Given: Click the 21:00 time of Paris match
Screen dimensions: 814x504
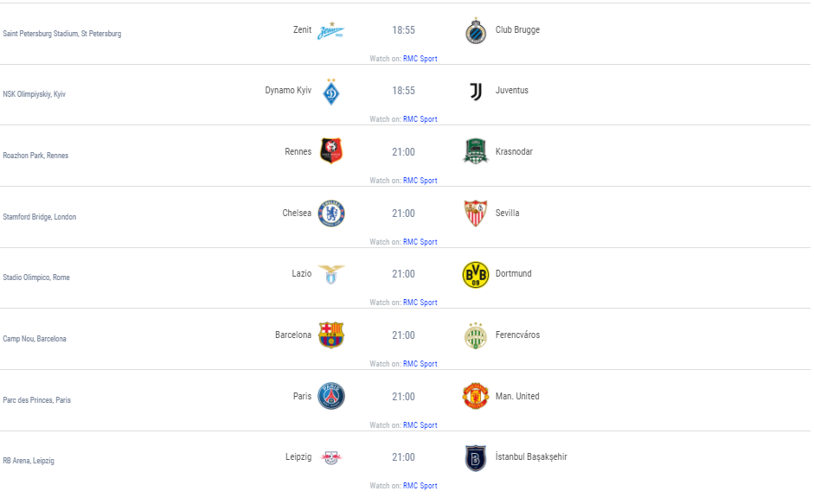Looking at the screenshot, I should 403,397.
